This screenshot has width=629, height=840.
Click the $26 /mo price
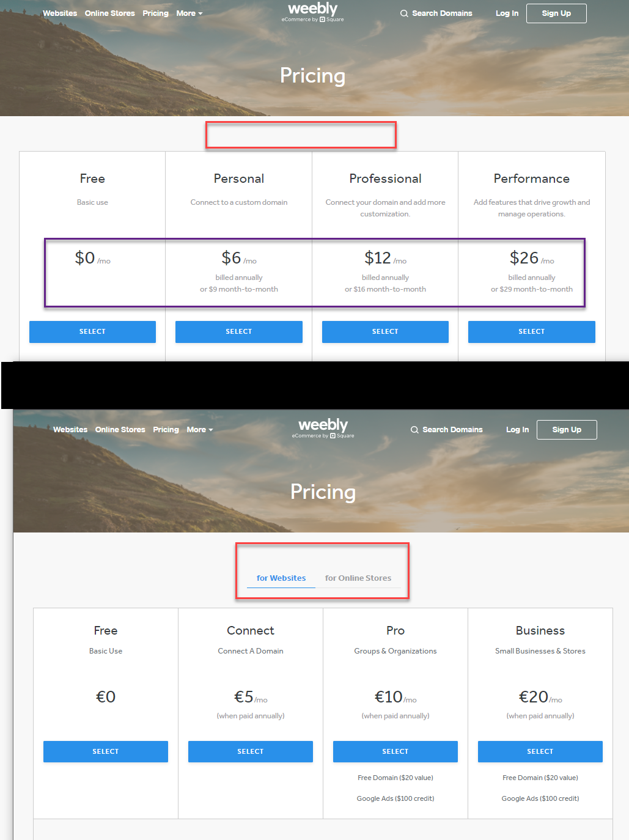[x=532, y=258]
